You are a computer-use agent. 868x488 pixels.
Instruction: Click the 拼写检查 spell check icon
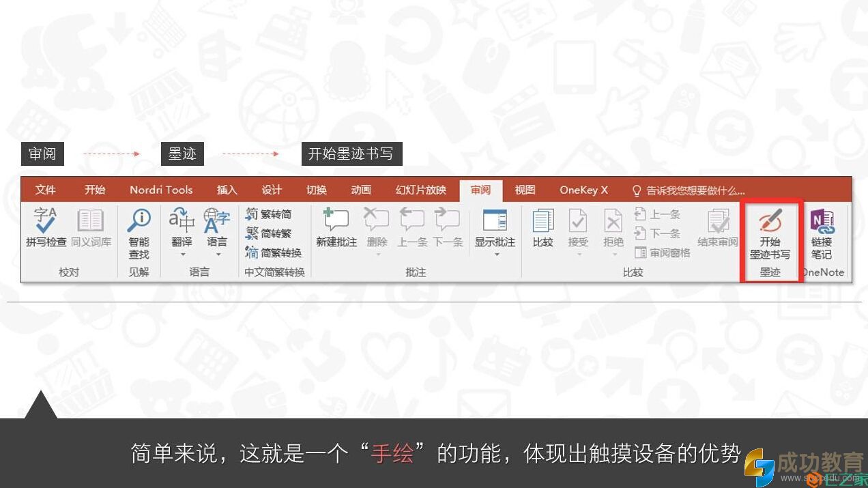[x=46, y=227]
